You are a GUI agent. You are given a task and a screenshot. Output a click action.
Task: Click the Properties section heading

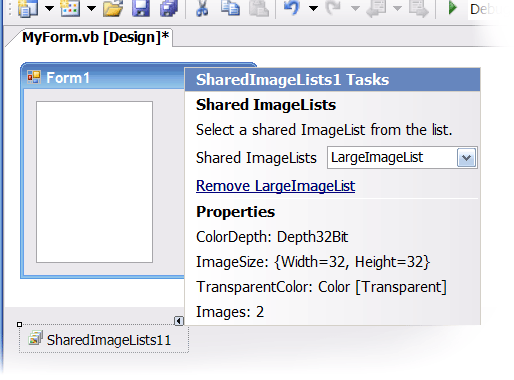[x=235, y=212]
